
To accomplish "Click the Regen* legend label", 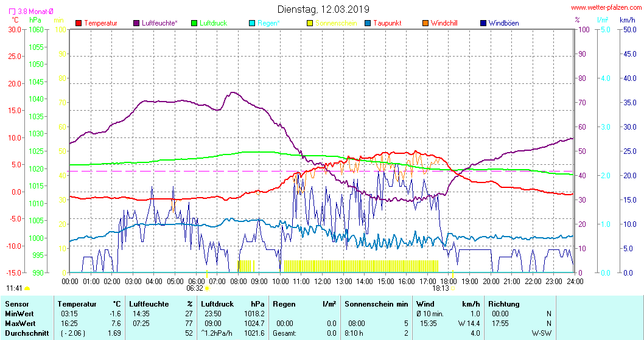I will tap(268, 23).
